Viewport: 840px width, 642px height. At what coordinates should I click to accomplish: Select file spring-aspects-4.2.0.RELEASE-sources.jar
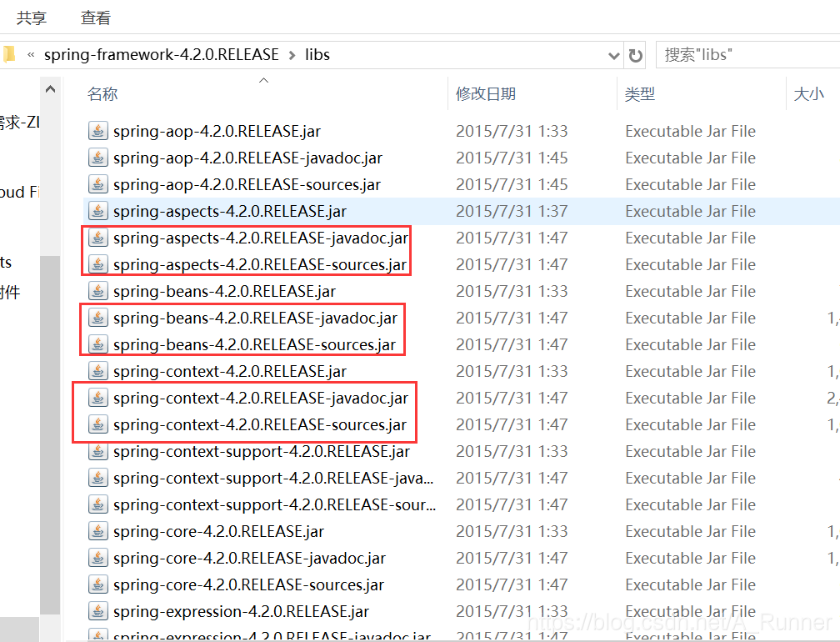tap(260, 265)
